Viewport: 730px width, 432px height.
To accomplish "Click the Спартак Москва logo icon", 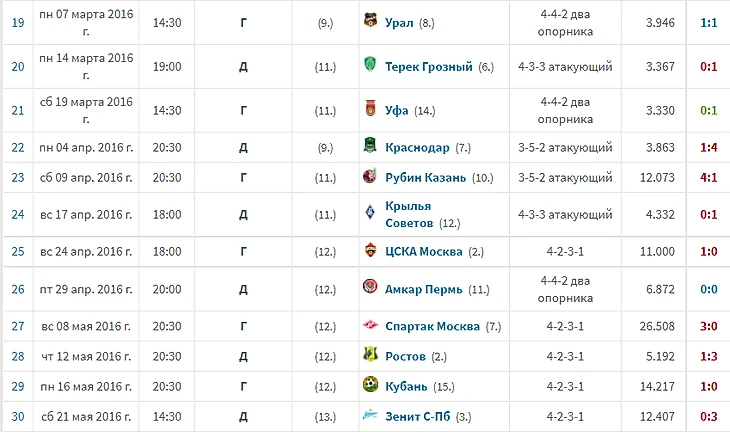I will point(371,324).
